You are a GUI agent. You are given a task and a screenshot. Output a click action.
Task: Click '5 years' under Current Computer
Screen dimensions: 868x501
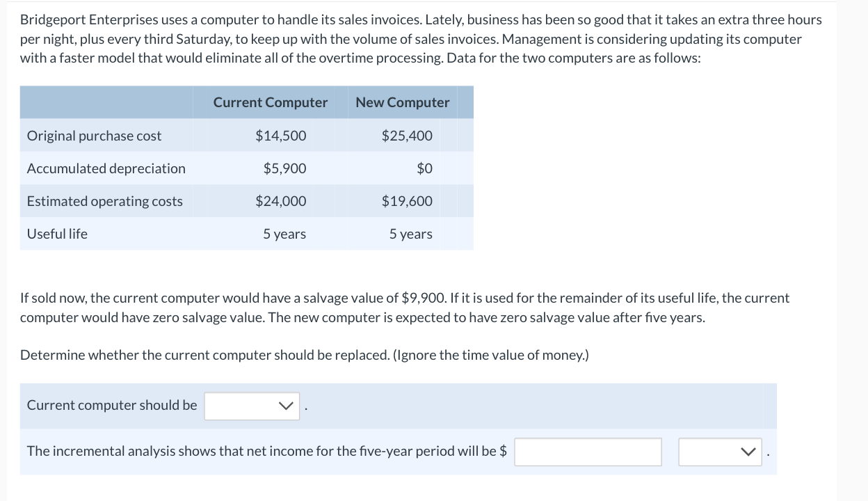coord(284,234)
